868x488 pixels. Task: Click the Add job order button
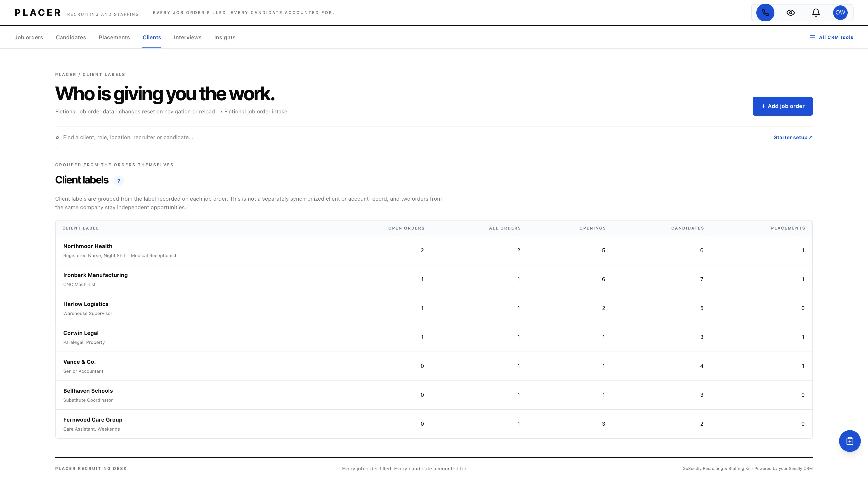(782, 106)
